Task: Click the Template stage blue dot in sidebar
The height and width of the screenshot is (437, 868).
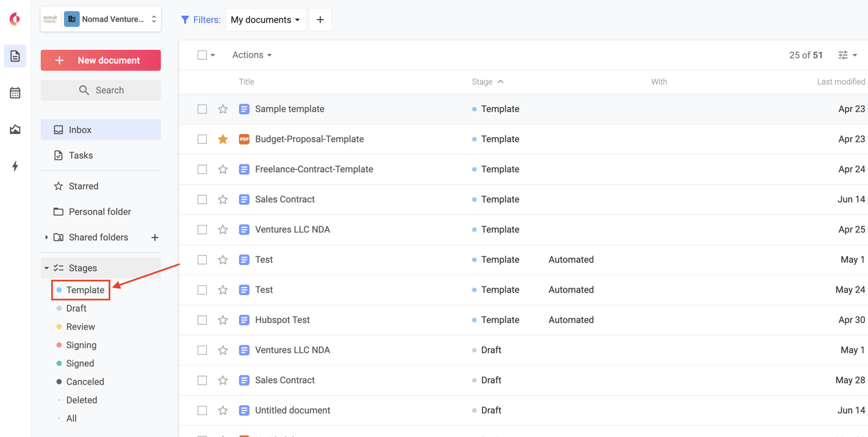Action: (x=59, y=290)
